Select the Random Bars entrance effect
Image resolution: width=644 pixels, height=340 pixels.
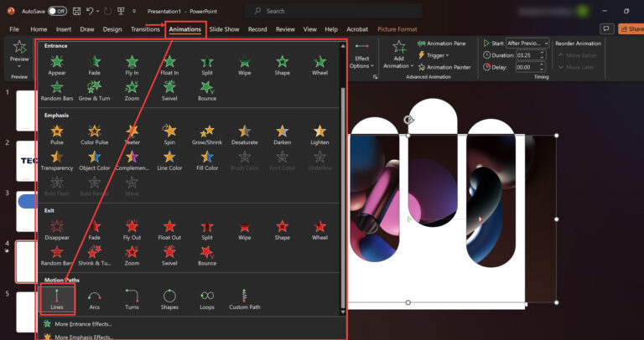point(57,91)
